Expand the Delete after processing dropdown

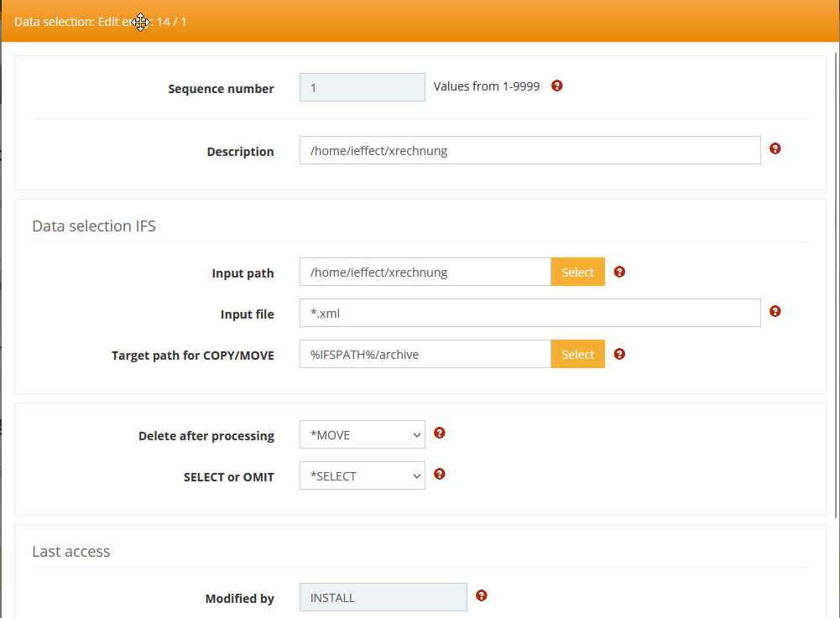click(x=362, y=435)
